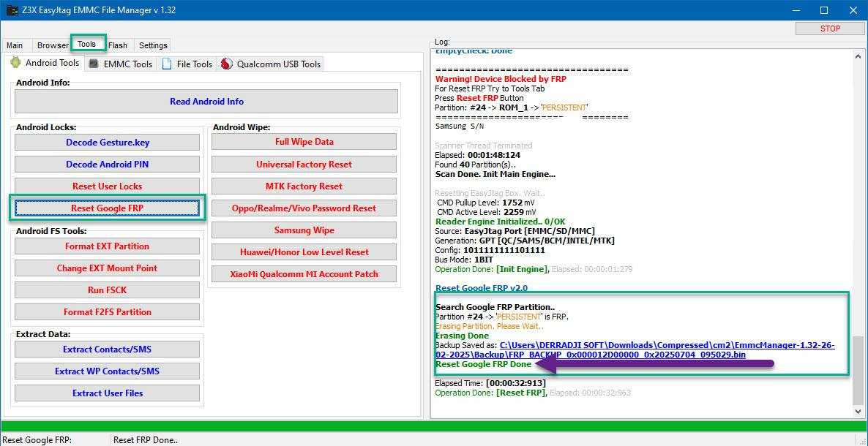The image size is (868, 446).
Task: Click 'Search Google FRP Partition..' log line
Action: (495, 307)
